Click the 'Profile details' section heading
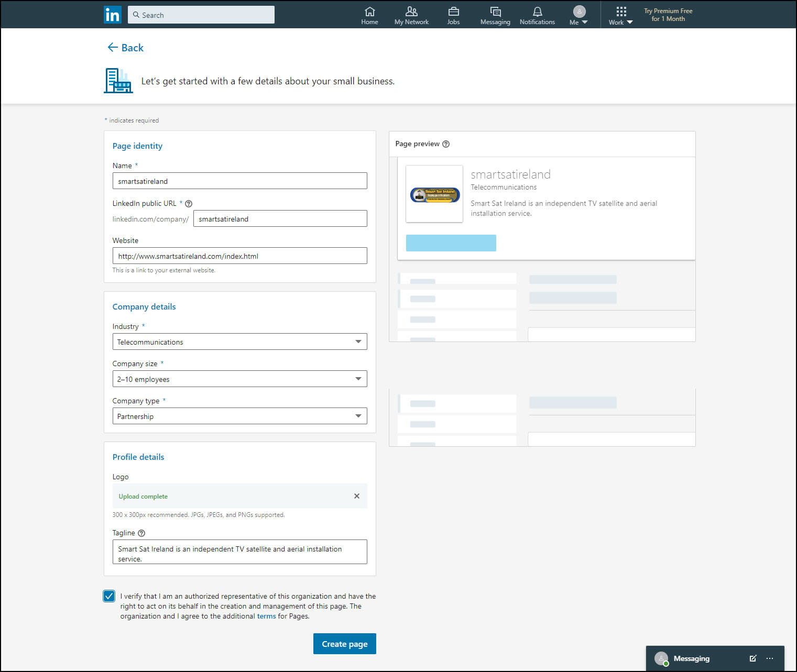The width and height of the screenshot is (797, 672). point(138,457)
